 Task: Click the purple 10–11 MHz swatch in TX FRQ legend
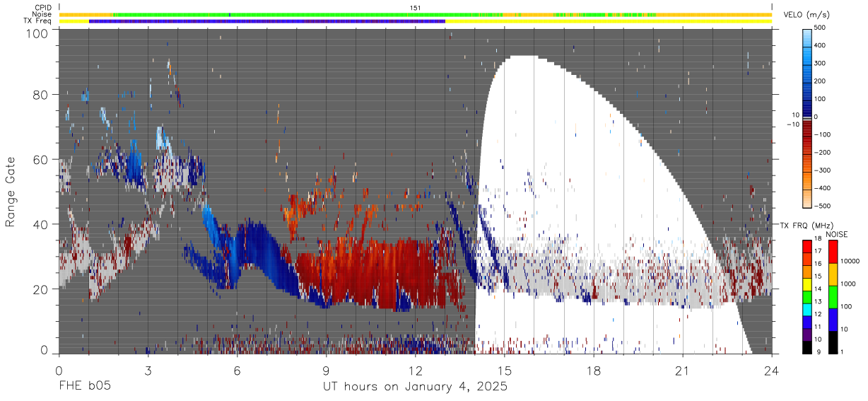pyautogui.click(x=807, y=335)
